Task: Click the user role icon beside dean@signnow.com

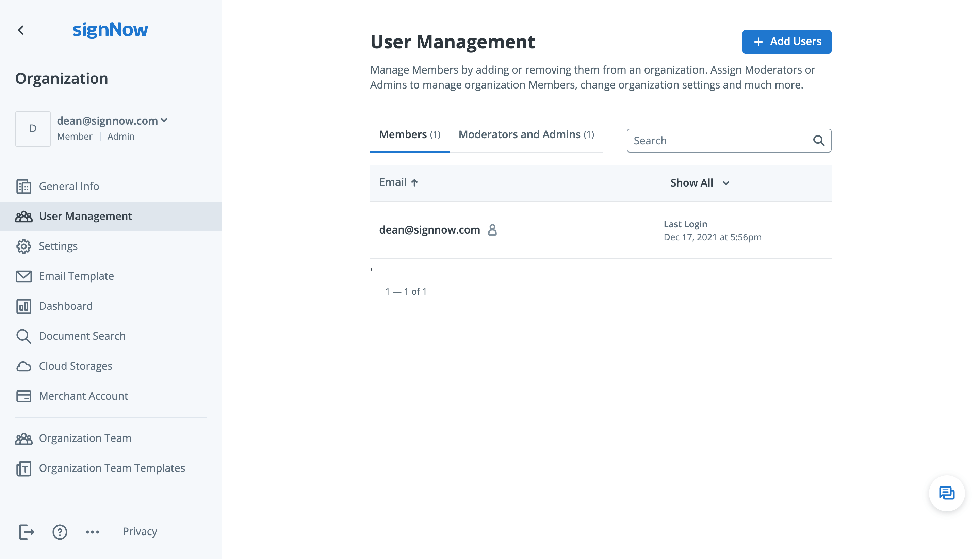Action: pos(492,230)
